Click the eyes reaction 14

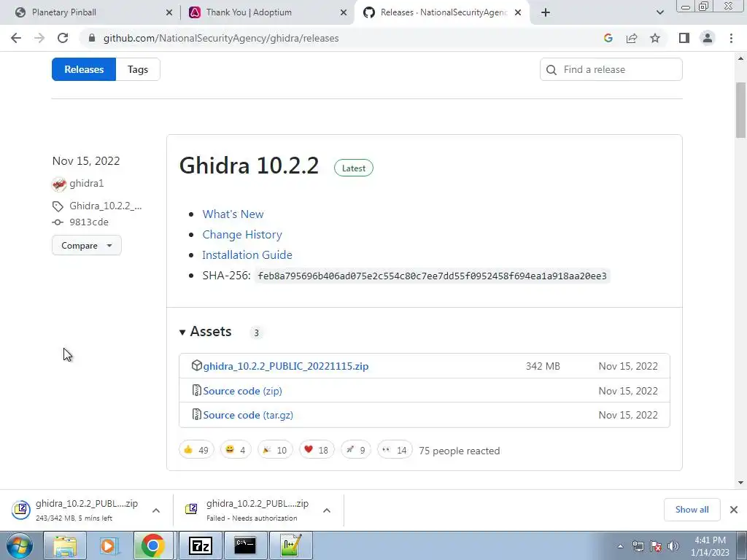[x=395, y=449]
